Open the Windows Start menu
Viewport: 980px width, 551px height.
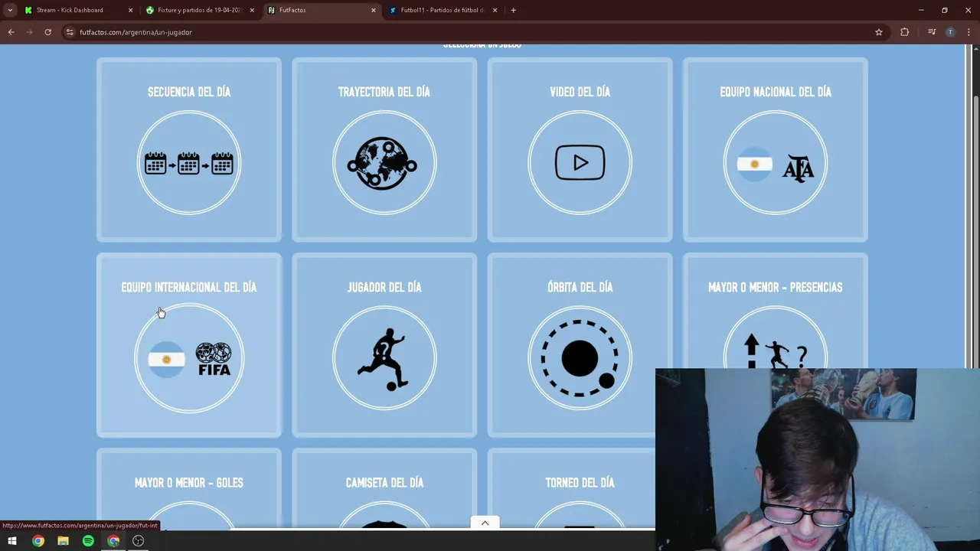[x=12, y=541]
